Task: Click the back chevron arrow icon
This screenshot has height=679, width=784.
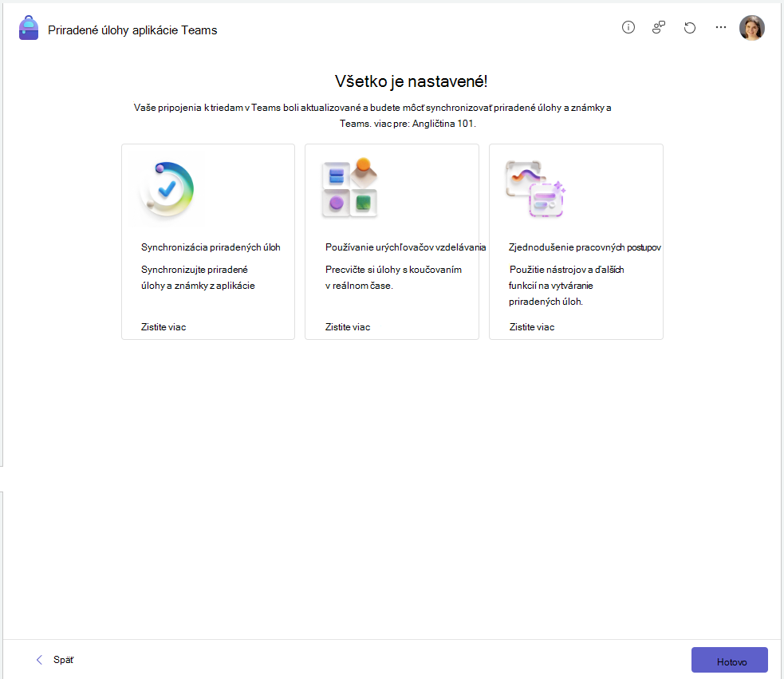Action: [40, 660]
